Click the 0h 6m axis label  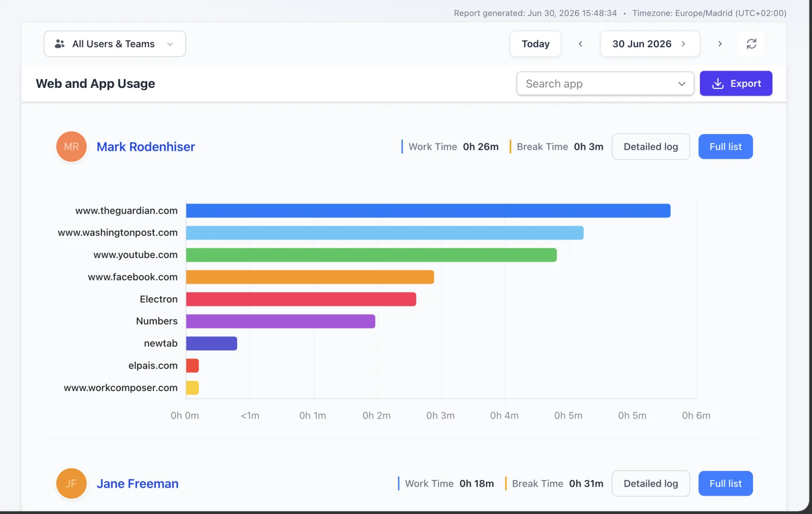tap(696, 415)
